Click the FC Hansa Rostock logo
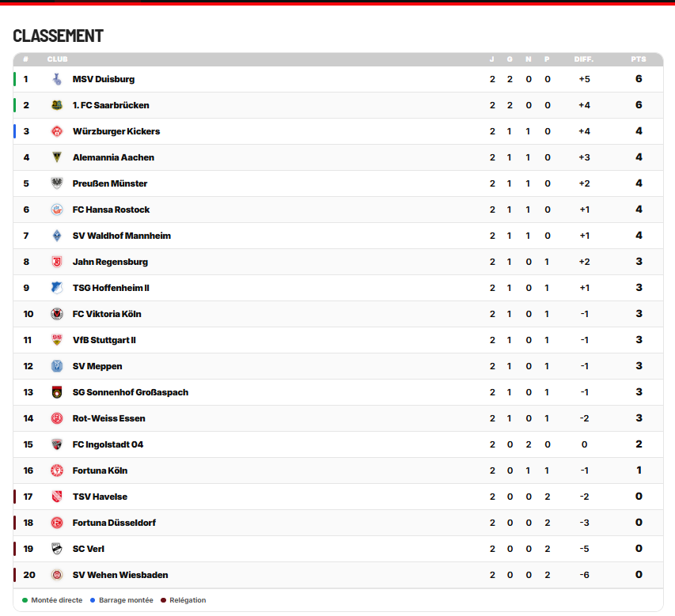675x616 pixels. (x=57, y=210)
